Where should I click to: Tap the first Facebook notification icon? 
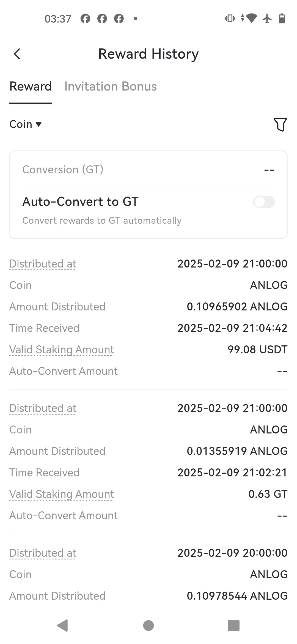point(85,19)
